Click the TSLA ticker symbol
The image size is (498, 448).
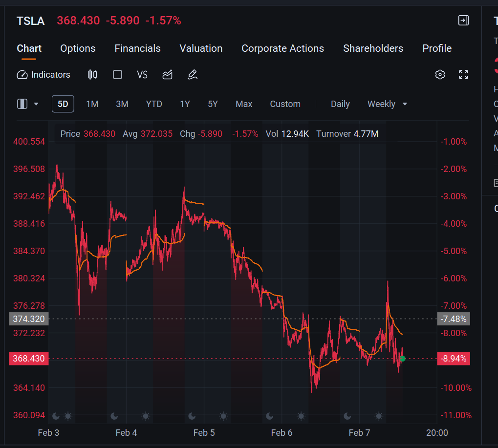(30, 21)
